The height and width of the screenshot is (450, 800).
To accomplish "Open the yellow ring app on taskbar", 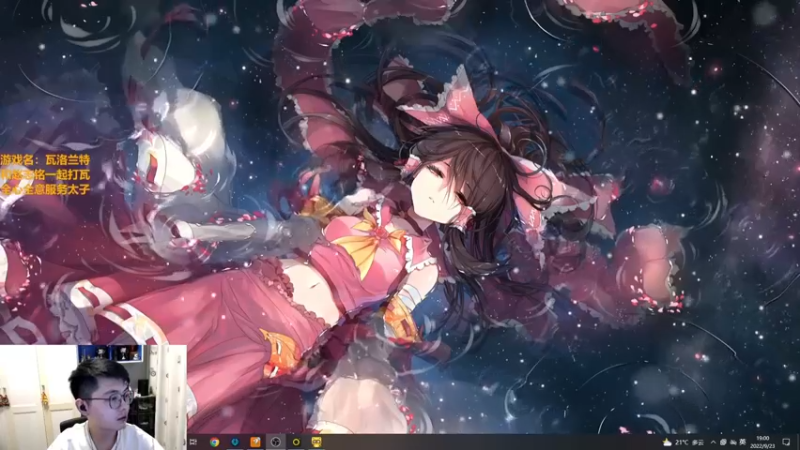I will coord(296,442).
